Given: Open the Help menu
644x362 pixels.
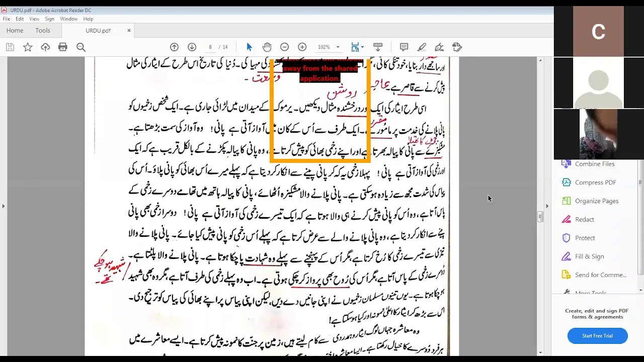Looking at the screenshot, I should (88, 19).
